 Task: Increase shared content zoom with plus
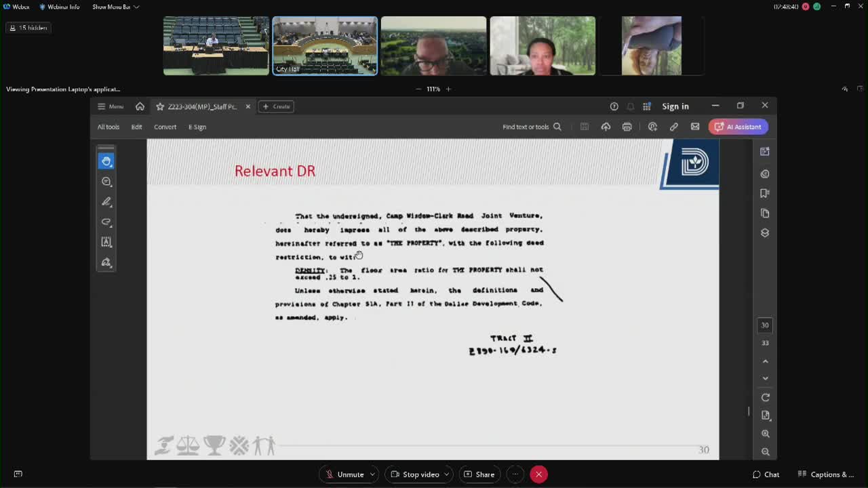click(x=448, y=89)
